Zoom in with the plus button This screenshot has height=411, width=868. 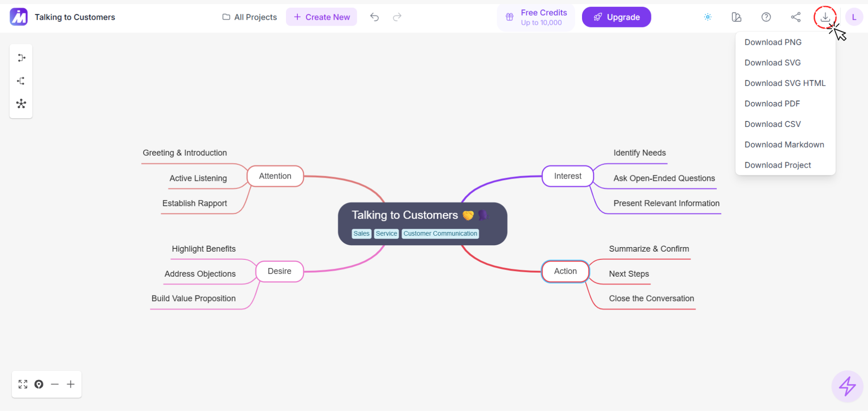(x=71, y=384)
